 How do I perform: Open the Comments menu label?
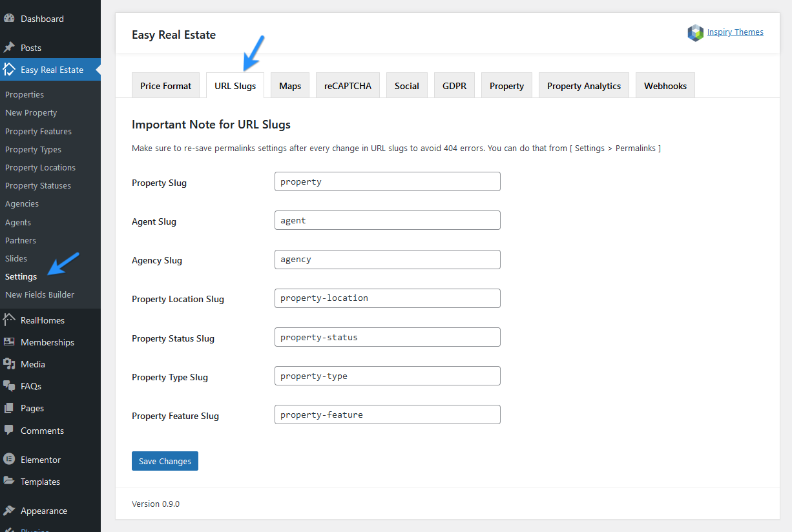[42, 431]
